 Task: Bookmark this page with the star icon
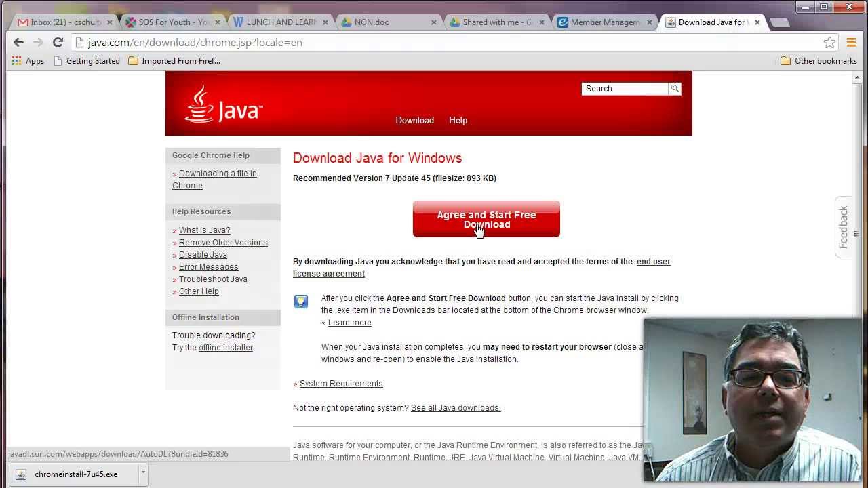[829, 42]
